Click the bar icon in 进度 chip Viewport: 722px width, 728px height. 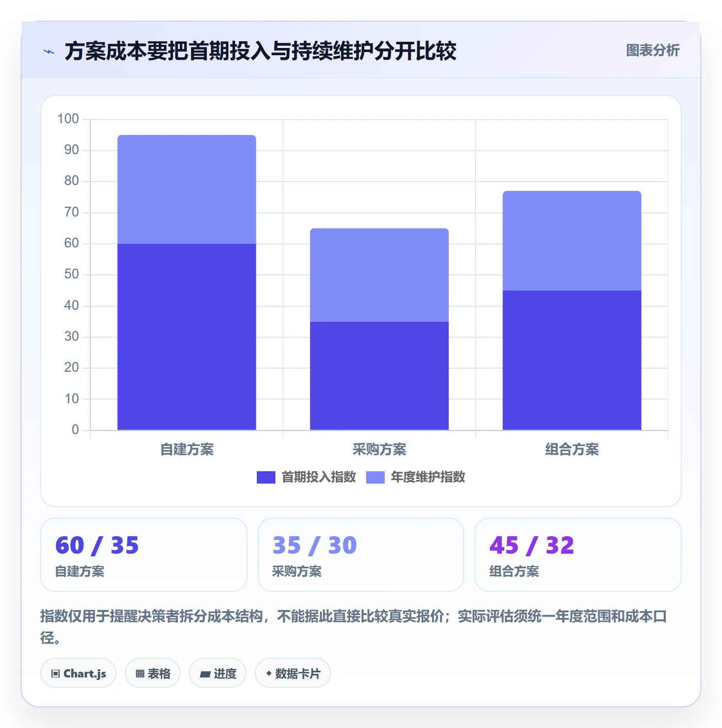[205, 674]
